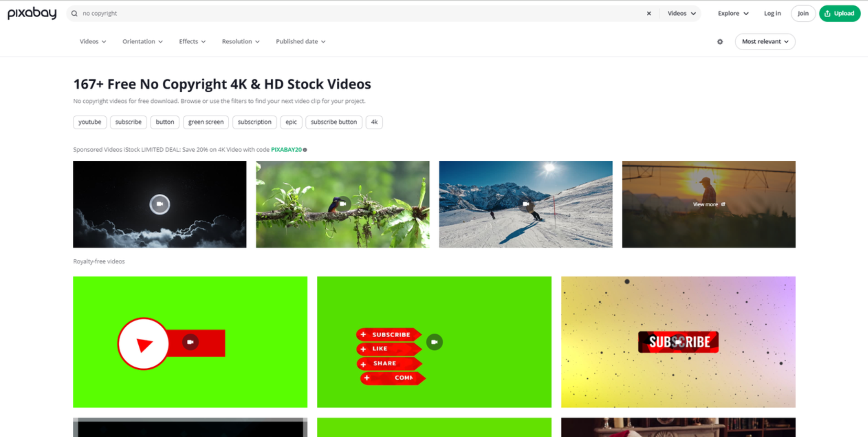Click the Join button

pyautogui.click(x=803, y=13)
